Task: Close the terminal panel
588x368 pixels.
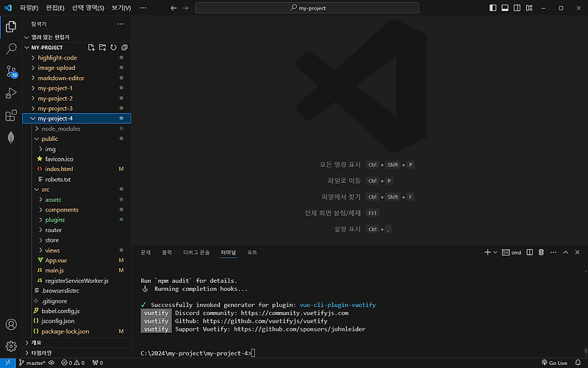Action: pyautogui.click(x=578, y=253)
